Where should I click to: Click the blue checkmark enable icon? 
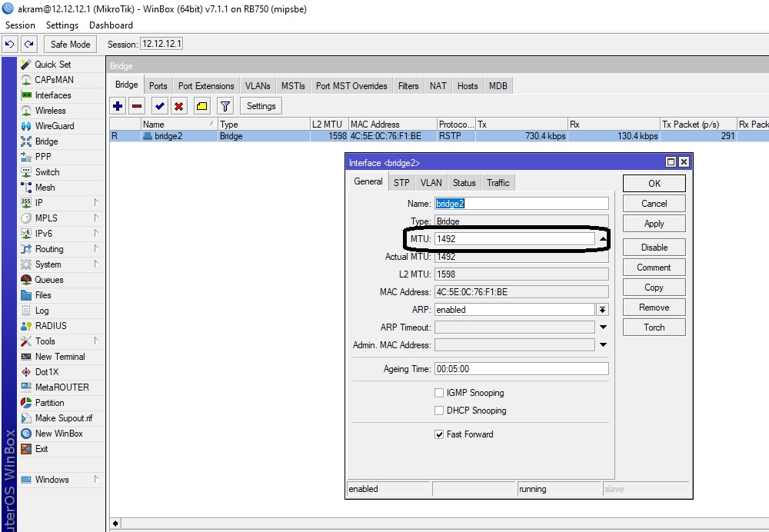tap(159, 106)
